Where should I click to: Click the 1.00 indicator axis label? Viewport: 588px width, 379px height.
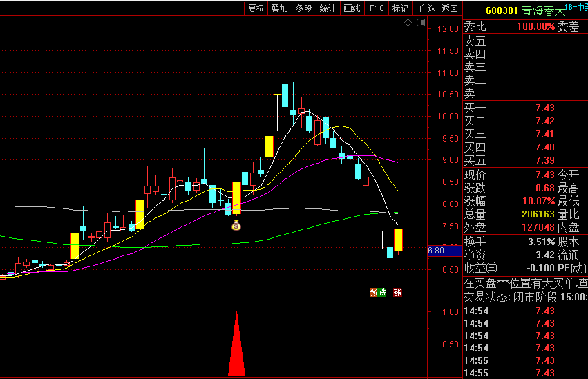tap(450, 312)
